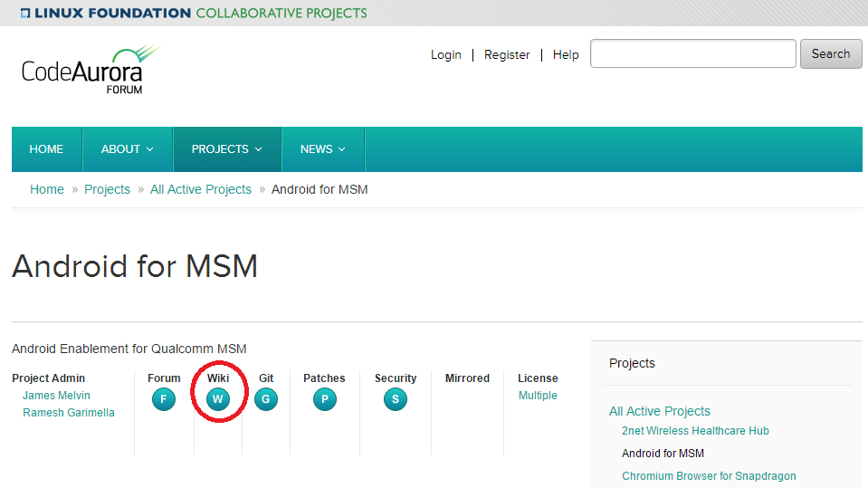Open the Security 'S' icon

(x=396, y=399)
